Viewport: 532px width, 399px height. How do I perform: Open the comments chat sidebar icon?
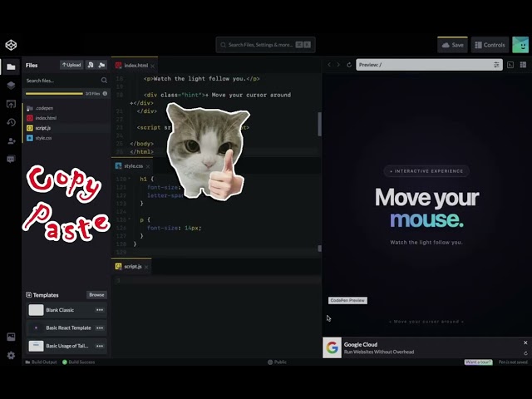[x=11, y=159]
